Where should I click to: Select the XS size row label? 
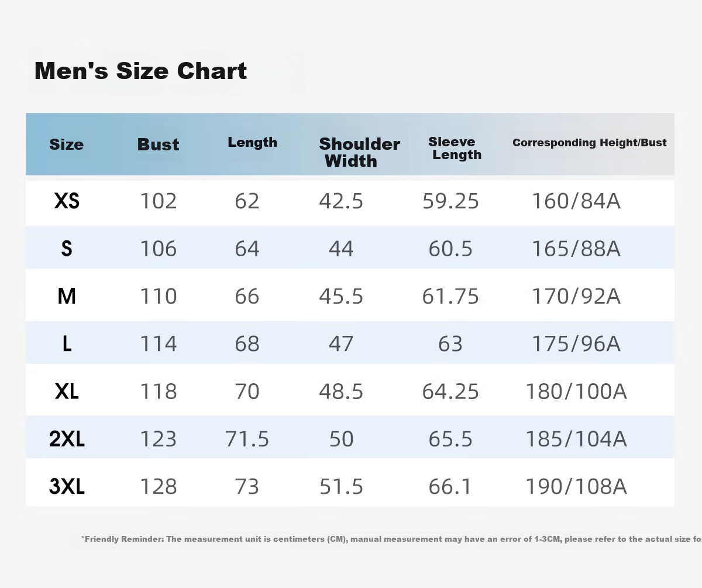[x=67, y=201]
